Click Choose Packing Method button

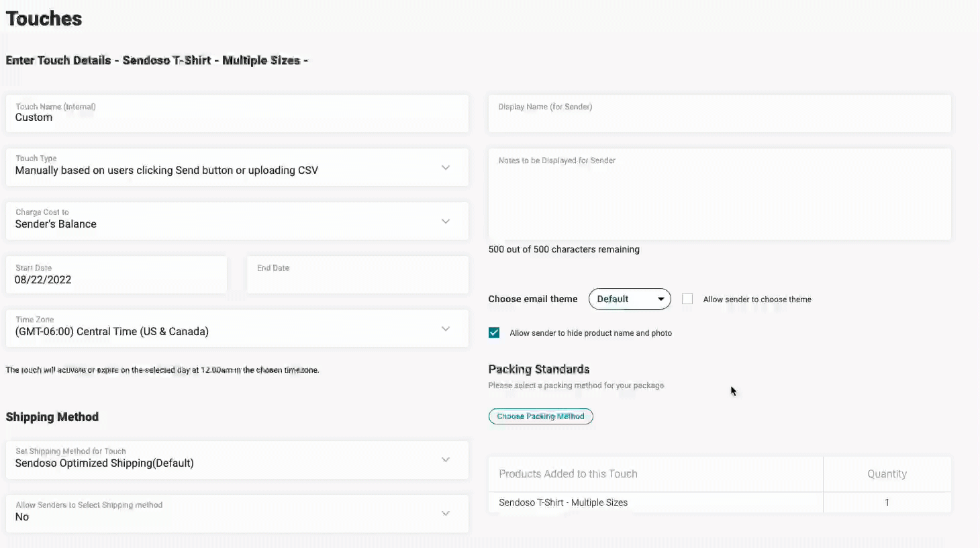pyautogui.click(x=540, y=416)
